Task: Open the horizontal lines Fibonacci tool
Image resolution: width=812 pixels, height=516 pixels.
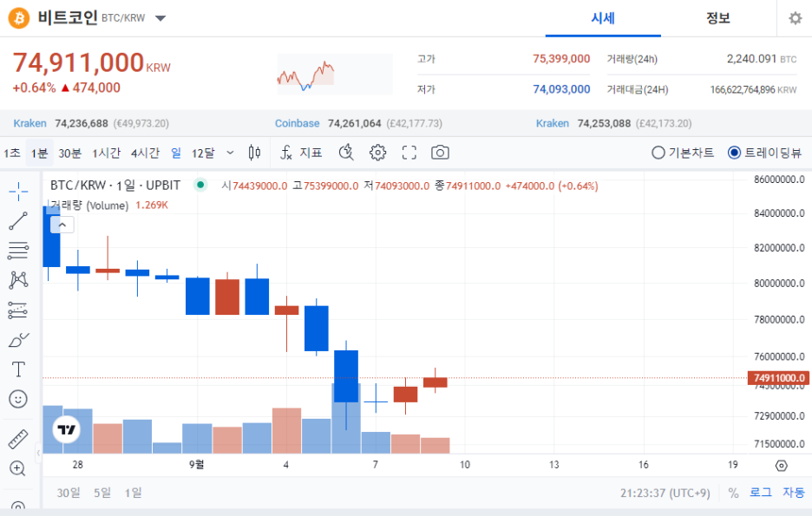Action: [x=18, y=251]
